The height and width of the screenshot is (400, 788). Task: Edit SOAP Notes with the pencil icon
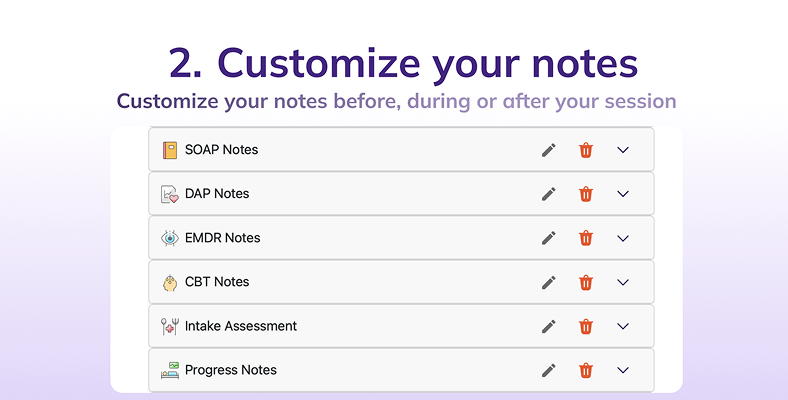[x=549, y=150]
